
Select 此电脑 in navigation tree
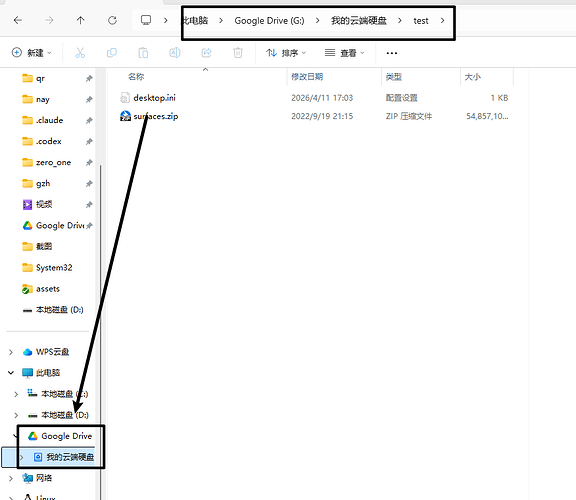click(48, 373)
